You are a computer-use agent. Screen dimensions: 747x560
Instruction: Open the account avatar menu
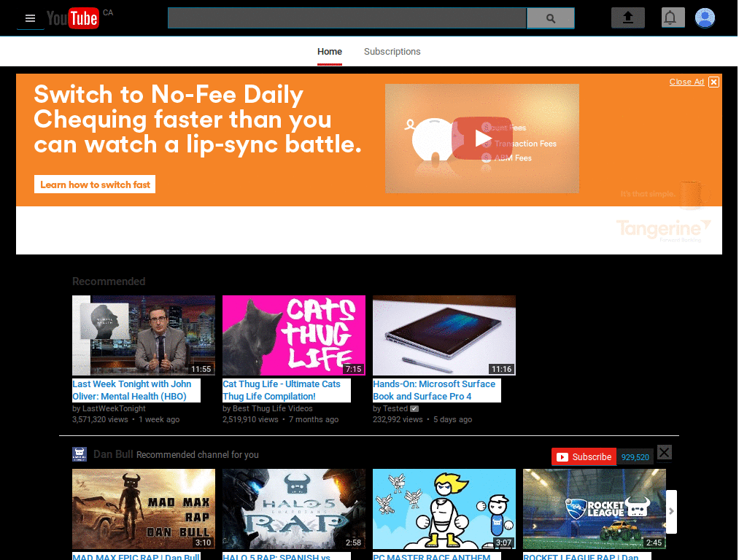[705, 18]
